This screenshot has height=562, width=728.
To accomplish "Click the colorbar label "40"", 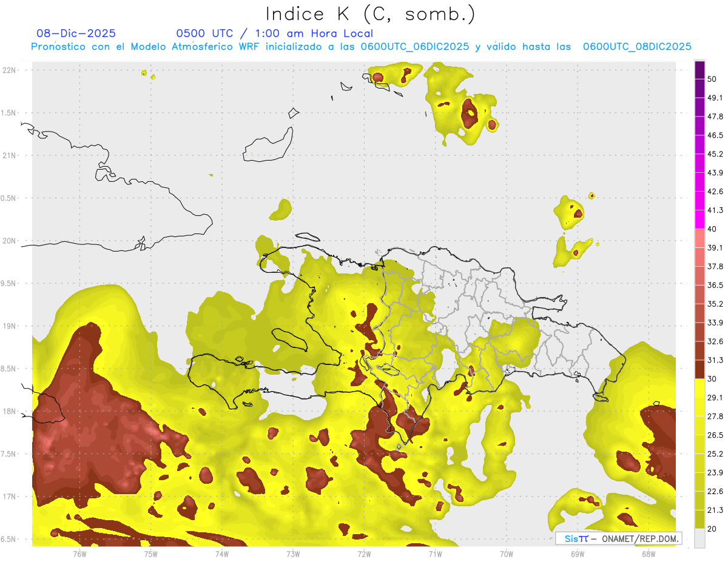I will pyautogui.click(x=713, y=229).
